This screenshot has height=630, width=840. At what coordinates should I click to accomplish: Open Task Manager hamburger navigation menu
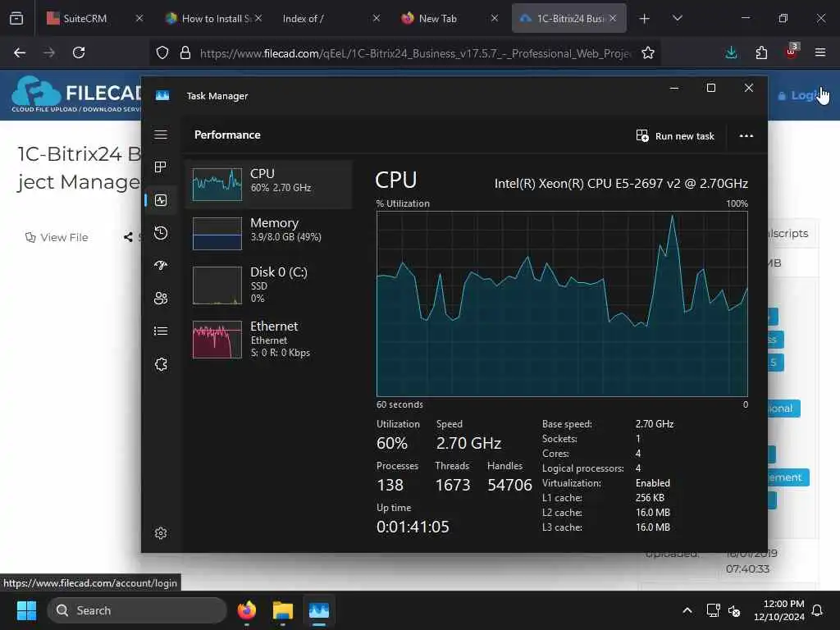(x=161, y=135)
